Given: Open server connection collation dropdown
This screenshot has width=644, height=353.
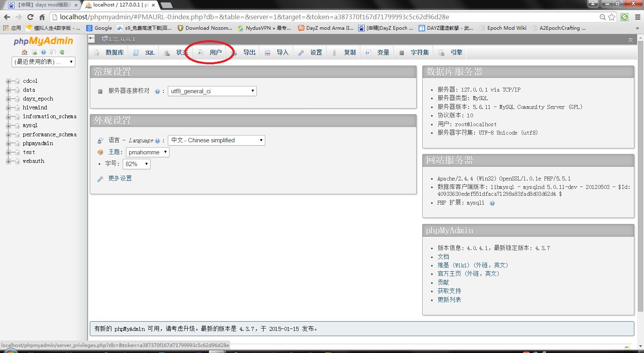Looking at the screenshot, I should pos(212,91).
